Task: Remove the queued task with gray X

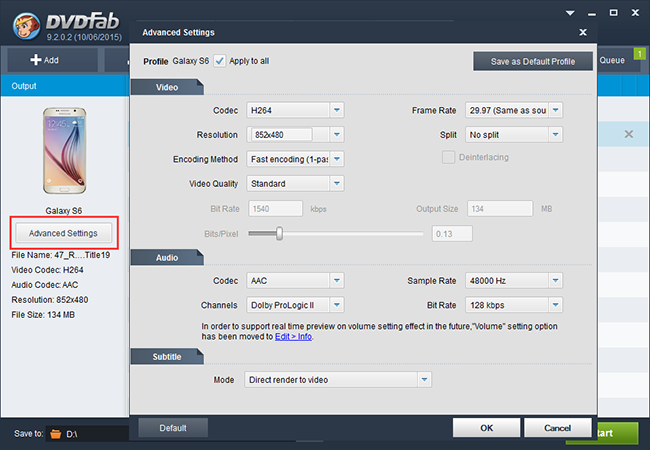Action: 628,134
